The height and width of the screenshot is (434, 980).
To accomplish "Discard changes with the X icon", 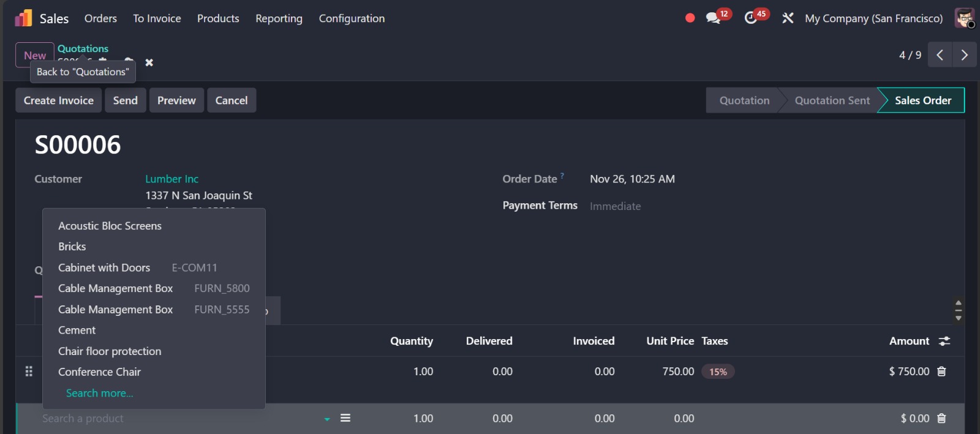I will 149,62.
